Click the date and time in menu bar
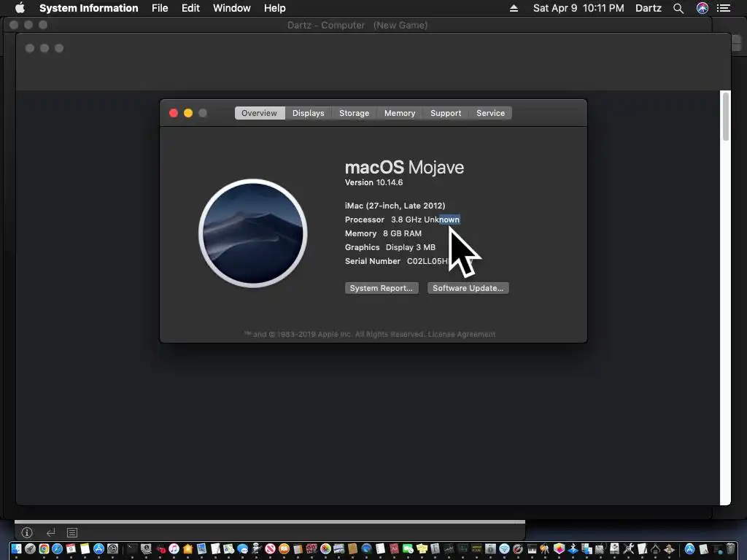Image resolution: width=747 pixels, height=560 pixels. pyautogui.click(x=578, y=8)
